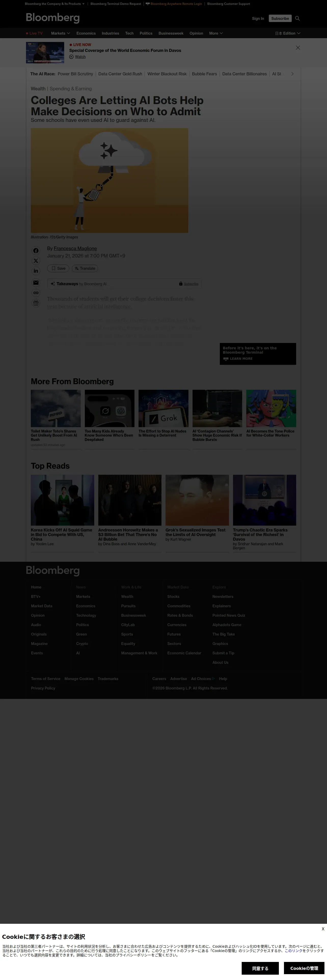Click Cookieの管理 button
This screenshot has height=980, width=327.
click(304, 968)
